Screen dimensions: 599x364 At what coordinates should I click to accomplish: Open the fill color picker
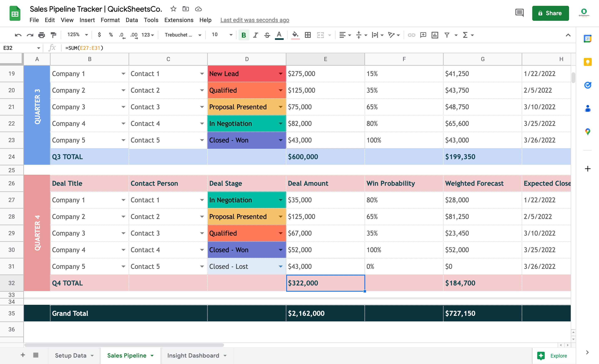click(x=295, y=35)
